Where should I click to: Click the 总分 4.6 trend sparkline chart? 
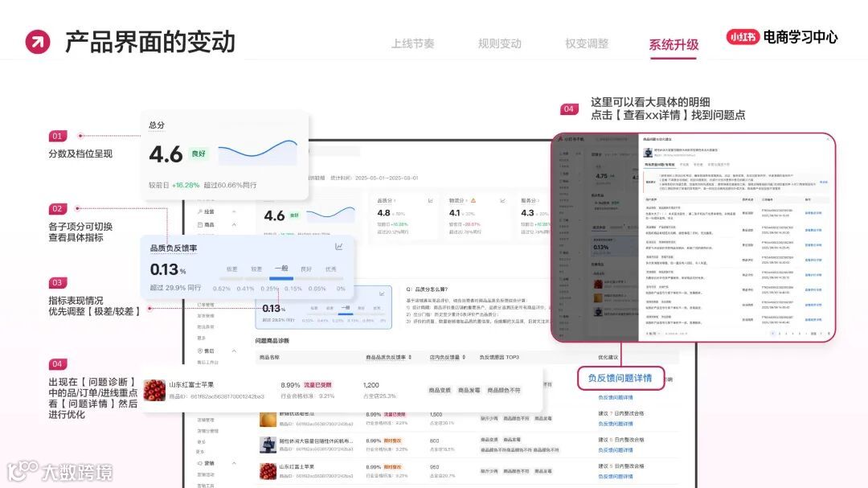257,152
